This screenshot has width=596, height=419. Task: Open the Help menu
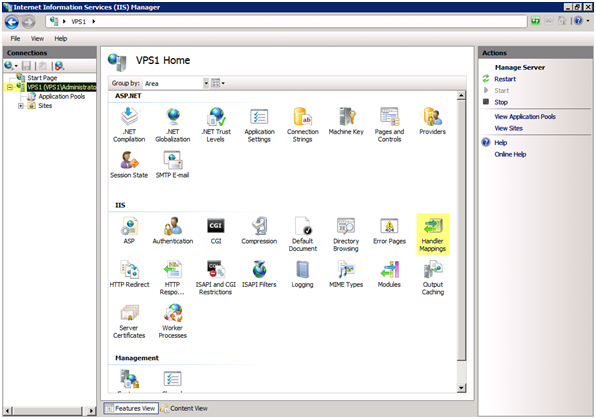click(60, 38)
